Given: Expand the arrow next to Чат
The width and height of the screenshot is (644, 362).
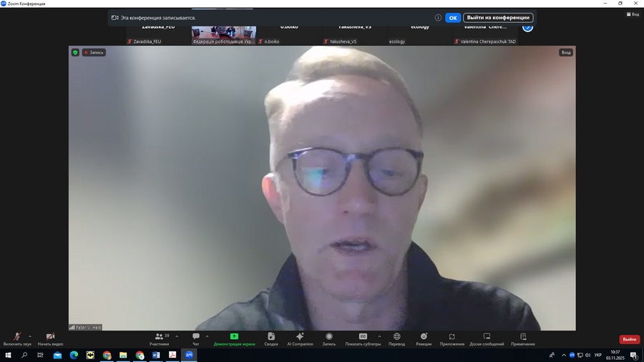Looking at the screenshot, I should (x=208, y=336).
